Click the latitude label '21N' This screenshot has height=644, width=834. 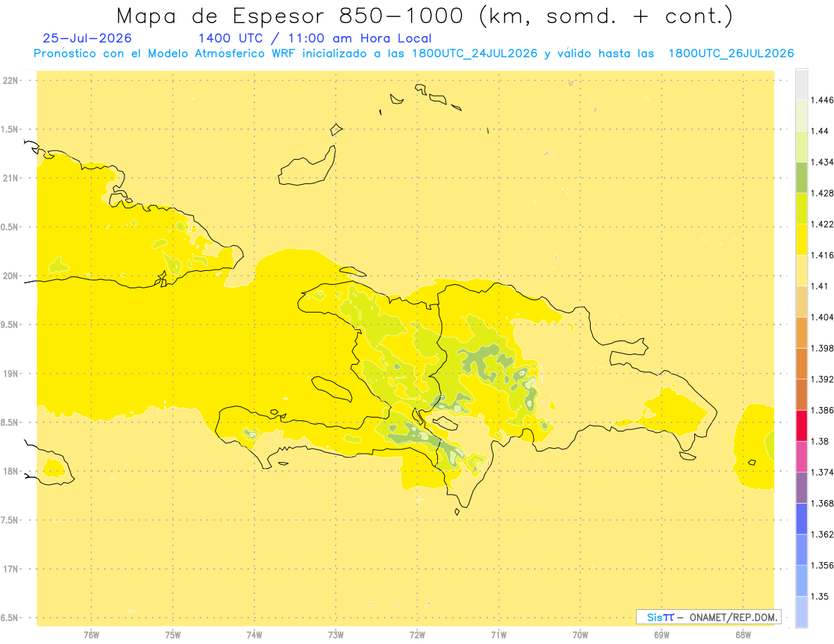point(12,179)
